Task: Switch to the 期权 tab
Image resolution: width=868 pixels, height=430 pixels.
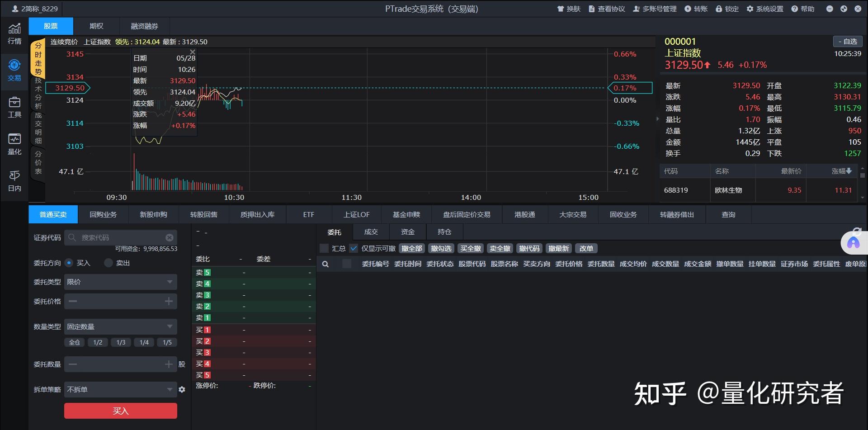Action: pyautogui.click(x=96, y=26)
